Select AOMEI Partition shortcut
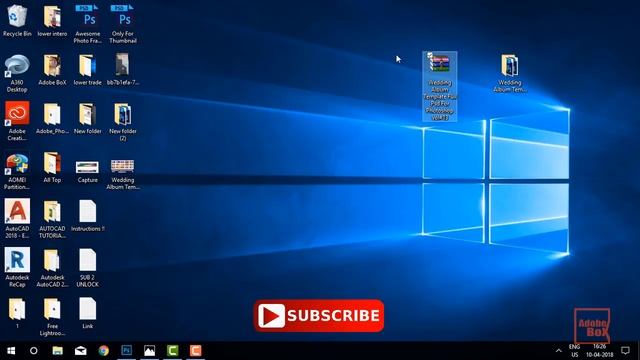The height and width of the screenshot is (360, 640). click(x=17, y=171)
